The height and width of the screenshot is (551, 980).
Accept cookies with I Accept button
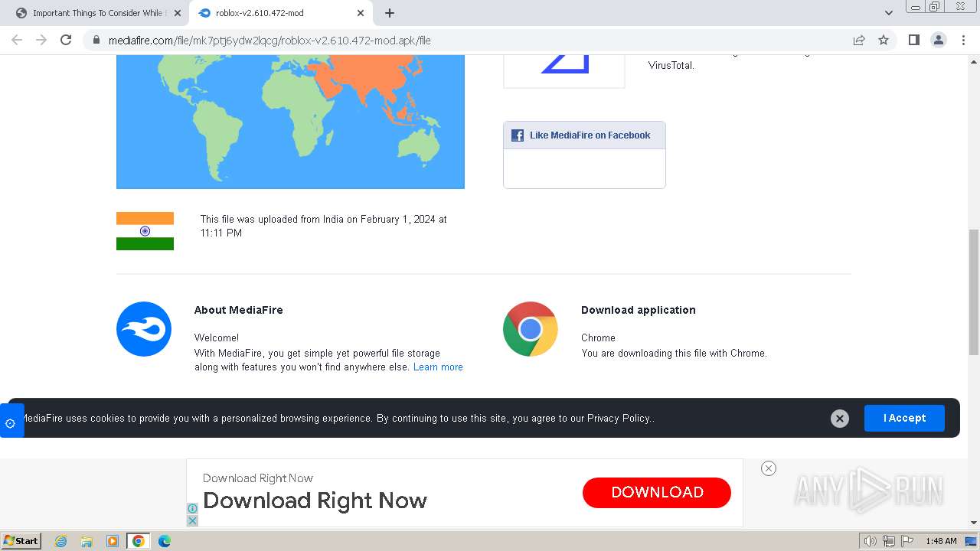pyautogui.click(x=904, y=418)
